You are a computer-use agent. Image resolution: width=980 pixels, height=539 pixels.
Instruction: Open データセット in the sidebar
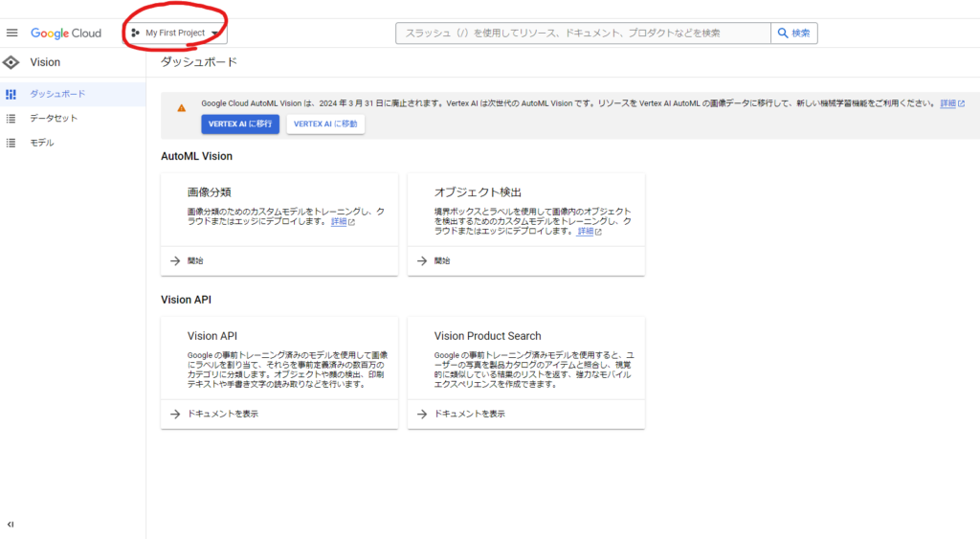click(73, 118)
